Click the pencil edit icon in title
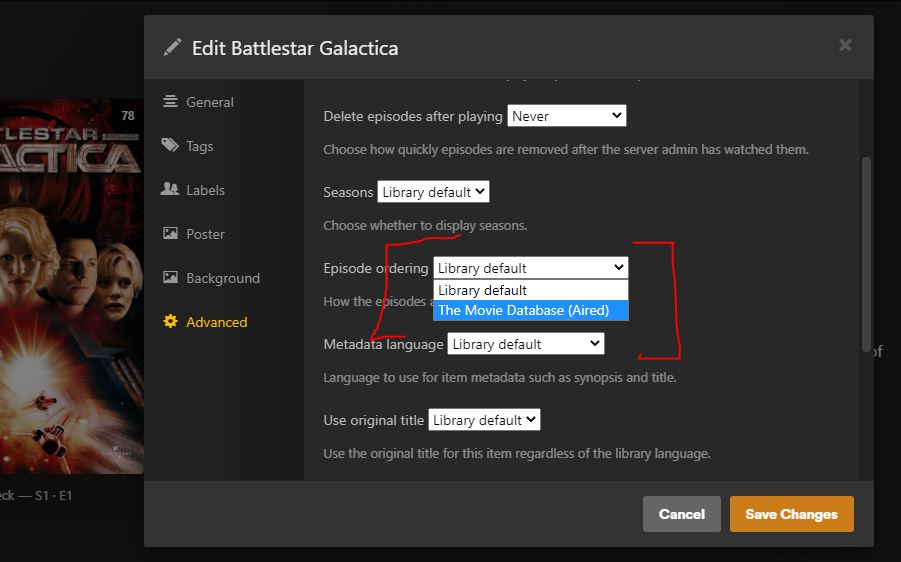This screenshot has width=901, height=562. click(x=173, y=47)
